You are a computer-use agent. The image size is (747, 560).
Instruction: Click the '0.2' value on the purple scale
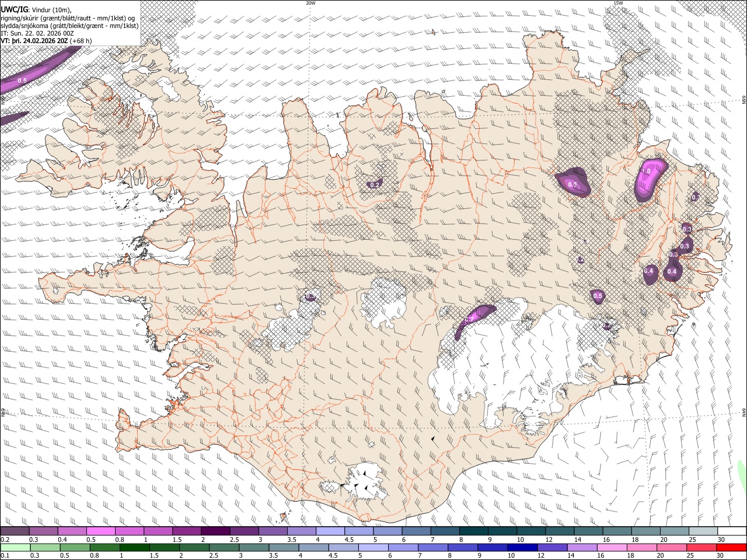click(x=5, y=540)
